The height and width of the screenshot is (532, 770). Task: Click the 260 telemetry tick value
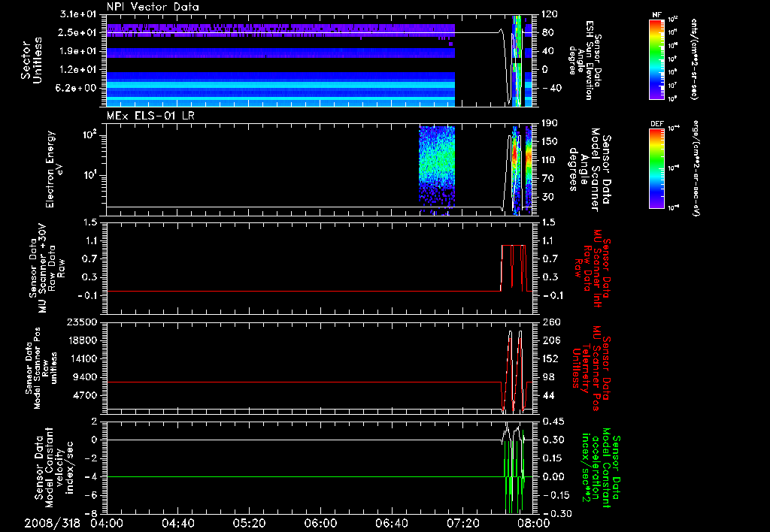coord(551,322)
